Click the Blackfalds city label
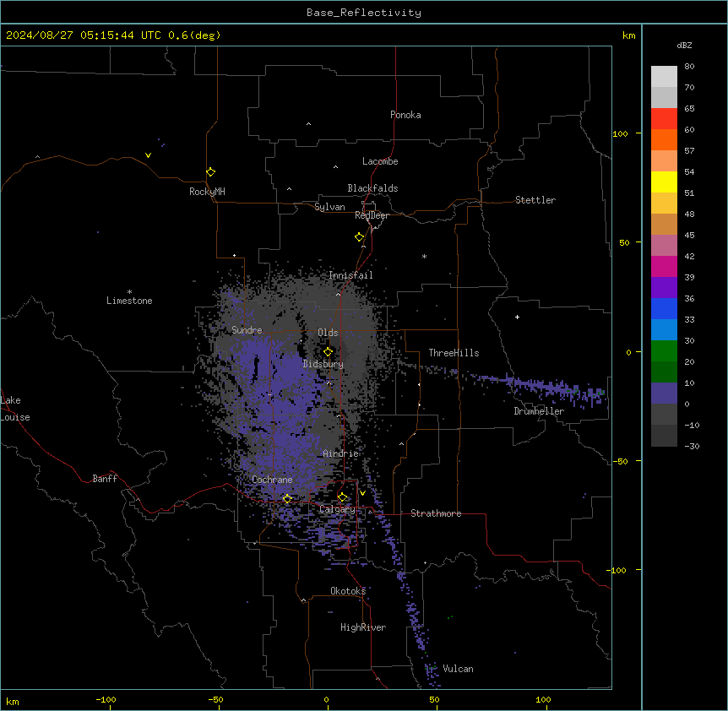This screenshot has width=728, height=711. [x=372, y=188]
